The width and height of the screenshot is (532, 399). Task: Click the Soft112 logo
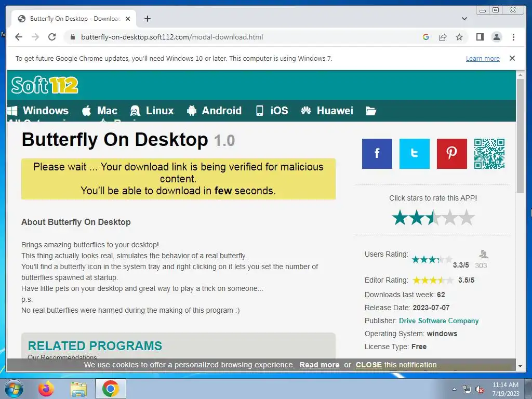click(45, 85)
